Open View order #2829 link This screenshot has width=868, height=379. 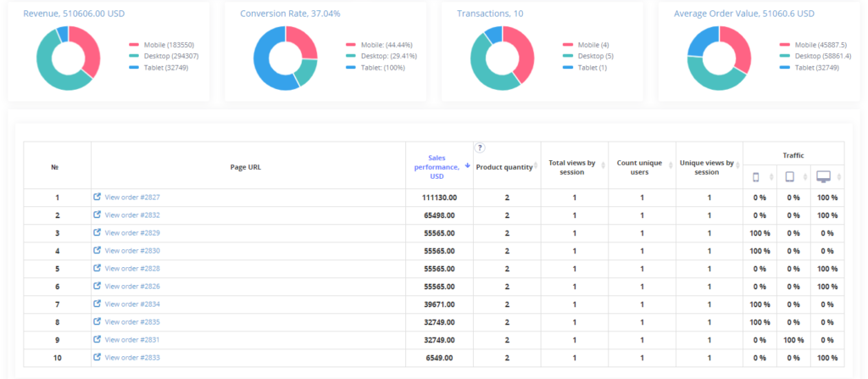[132, 232]
